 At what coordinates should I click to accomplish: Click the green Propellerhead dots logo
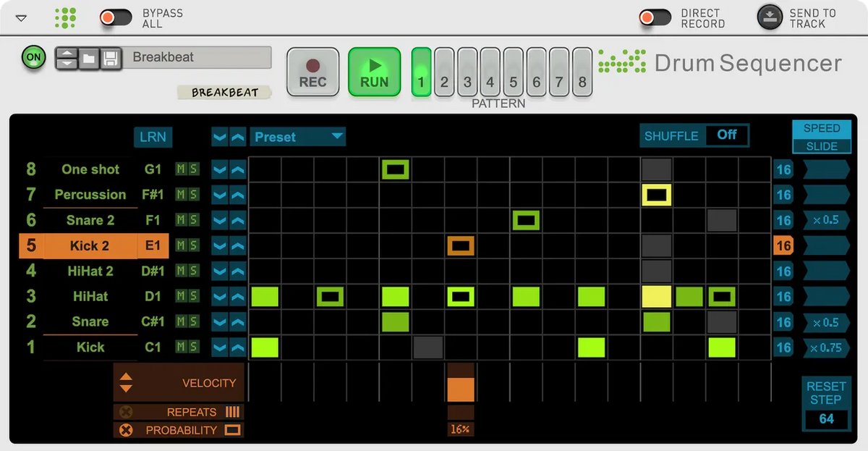click(x=65, y=17)
